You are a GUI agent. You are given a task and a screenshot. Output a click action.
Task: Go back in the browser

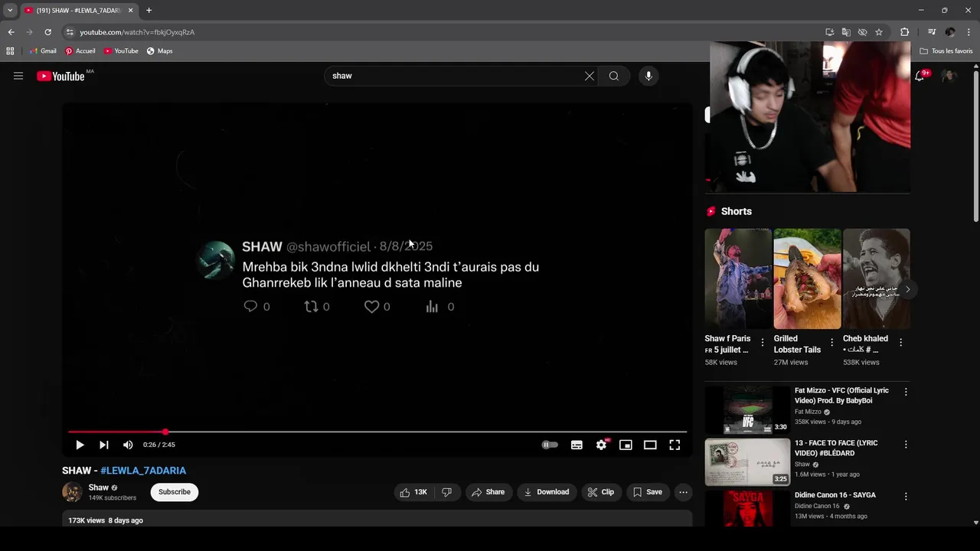[11, 32]
